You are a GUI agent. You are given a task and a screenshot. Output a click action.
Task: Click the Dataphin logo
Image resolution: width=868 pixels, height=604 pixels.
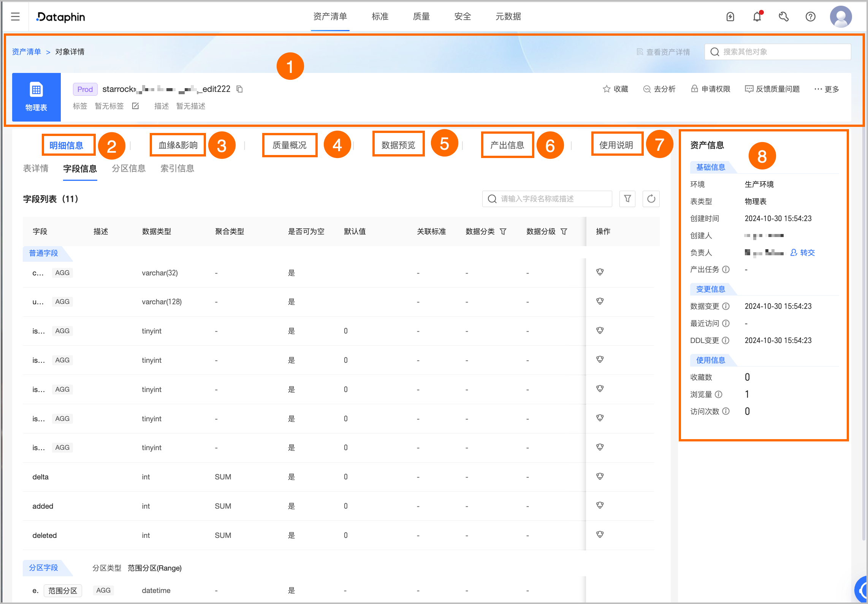click(60, 17)
